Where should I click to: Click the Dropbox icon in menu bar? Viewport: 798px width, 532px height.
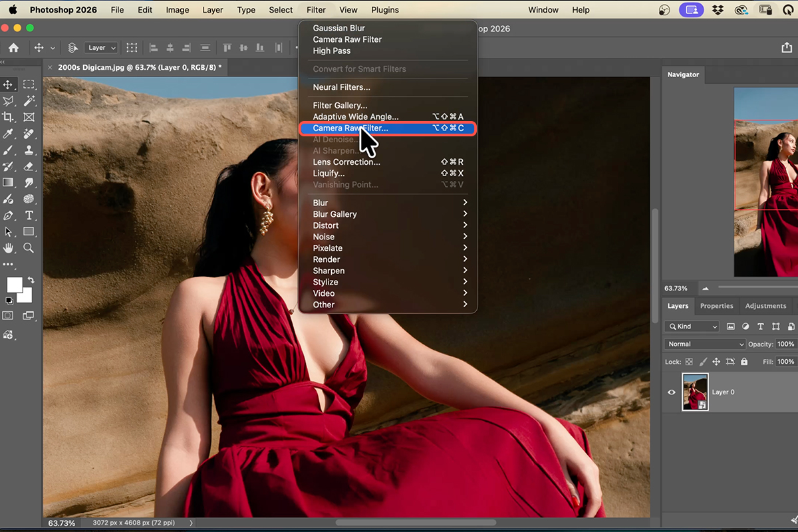(717, 10)
